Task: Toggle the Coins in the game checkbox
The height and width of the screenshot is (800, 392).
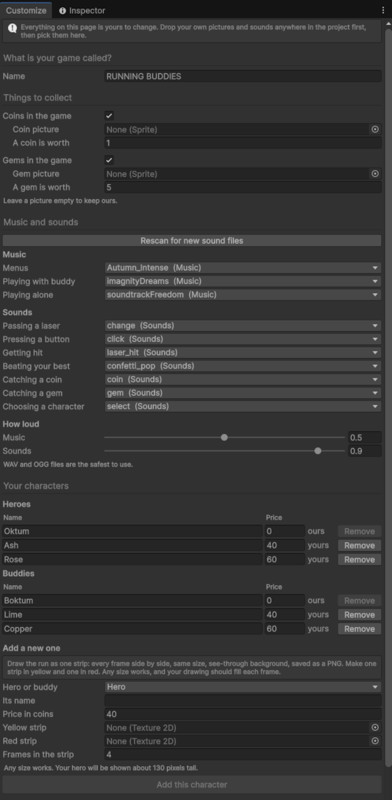Action: (109, 116)
